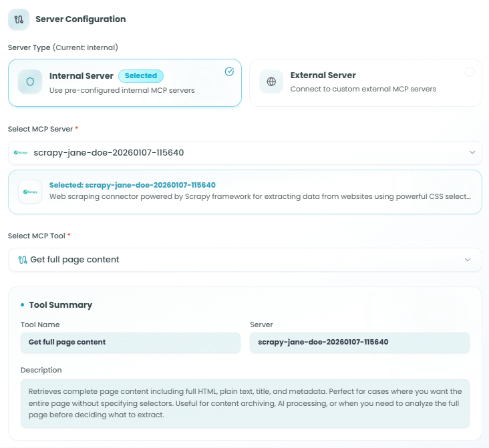Expand the Select MCP Tool dropdown chevron
489x448 pixels.
[468, 260]
